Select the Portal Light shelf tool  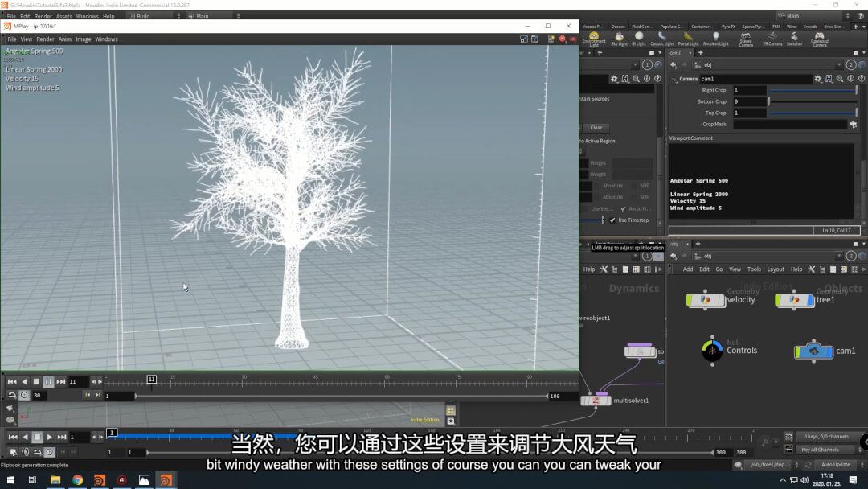688,39
